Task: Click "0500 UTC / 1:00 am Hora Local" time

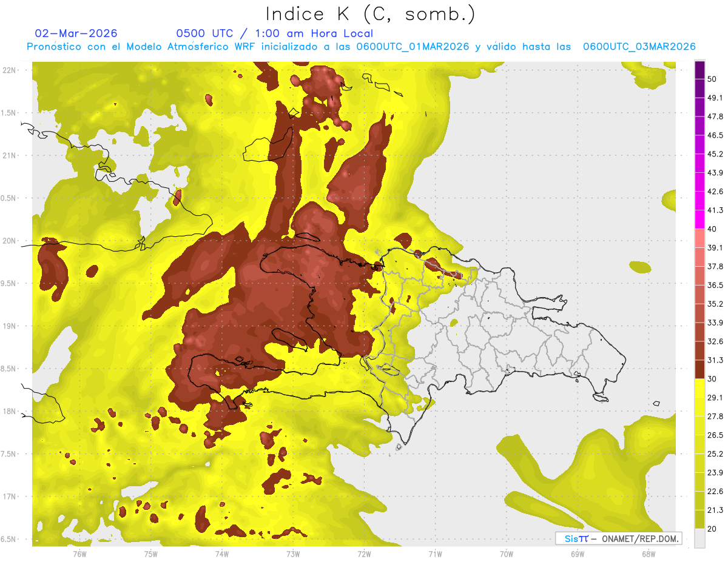Action: (274, 33)
